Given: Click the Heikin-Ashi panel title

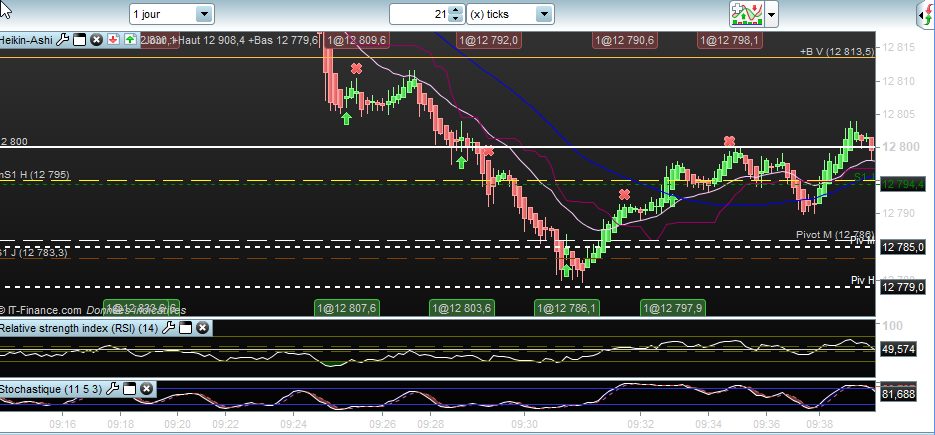Looking at the screenshot, I should tap(26, 40).
